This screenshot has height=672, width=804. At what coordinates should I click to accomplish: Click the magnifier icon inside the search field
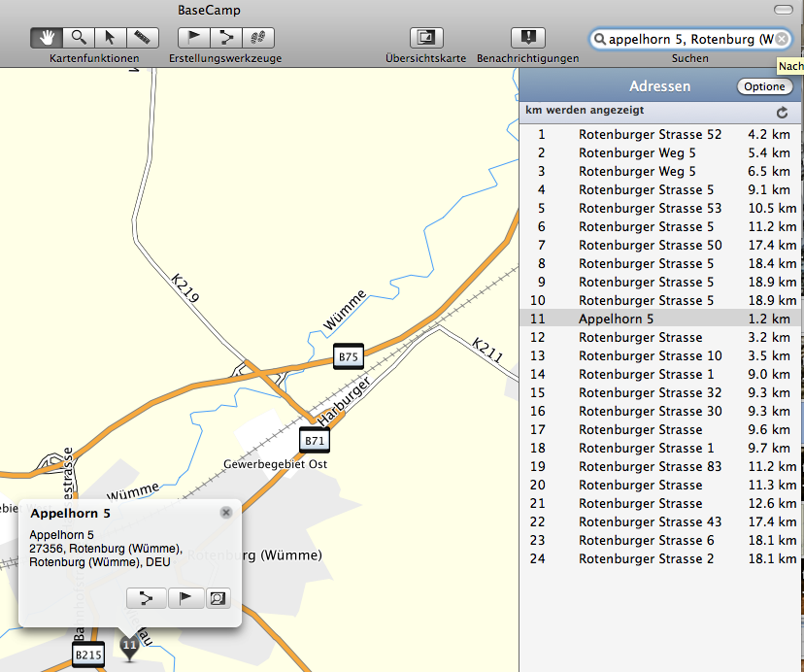(x=600, y=39)
